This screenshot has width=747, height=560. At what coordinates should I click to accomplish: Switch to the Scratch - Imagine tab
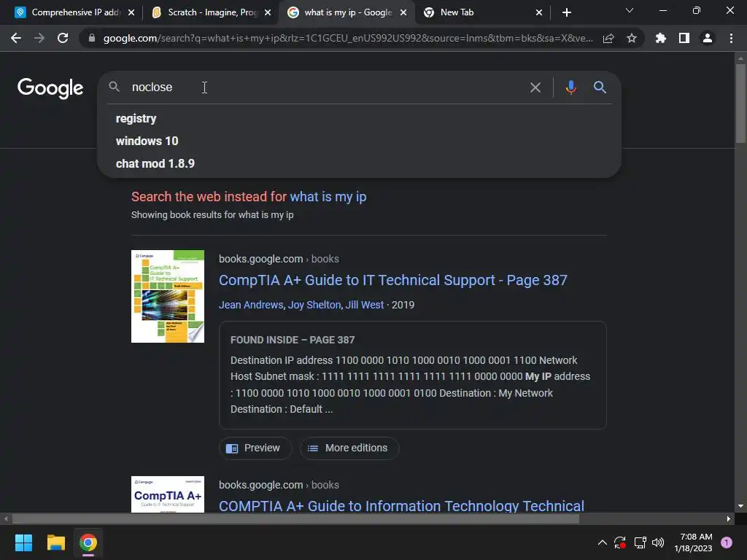click(211, 12)
